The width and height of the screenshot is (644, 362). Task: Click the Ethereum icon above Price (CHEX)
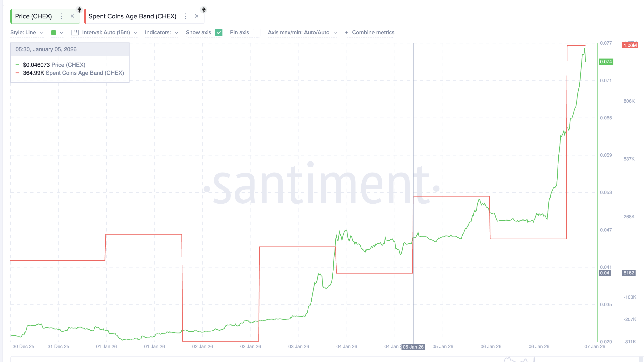tap(79, 10)
